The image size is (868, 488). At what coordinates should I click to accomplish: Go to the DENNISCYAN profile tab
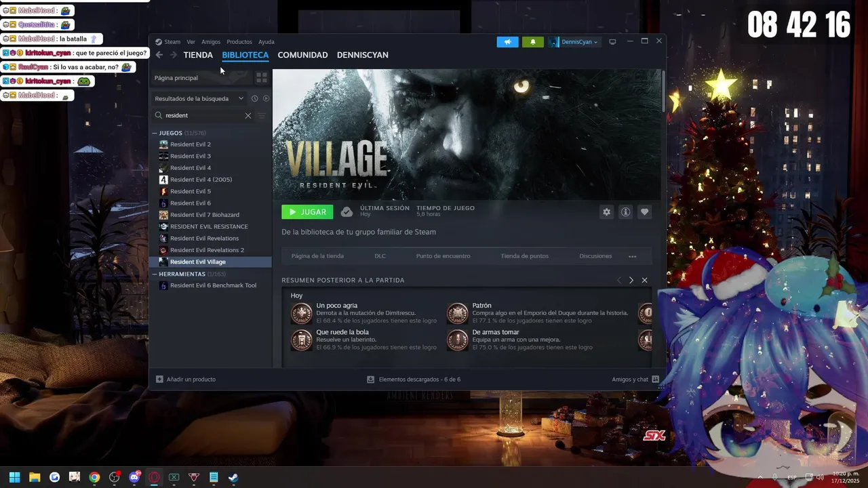click(x=363, y=55)
